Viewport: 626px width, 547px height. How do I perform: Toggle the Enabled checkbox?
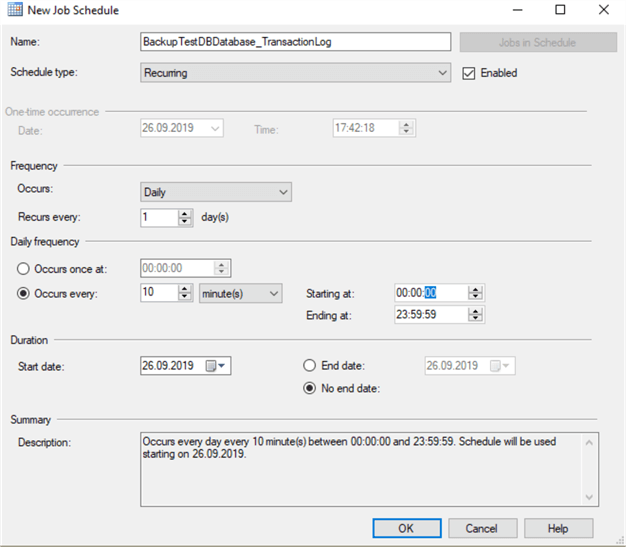click(x=469, y=73)
